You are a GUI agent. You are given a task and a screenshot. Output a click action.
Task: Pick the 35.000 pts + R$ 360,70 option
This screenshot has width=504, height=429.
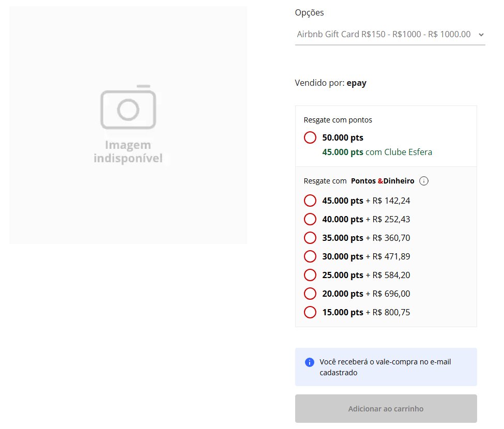click(310, 238)
